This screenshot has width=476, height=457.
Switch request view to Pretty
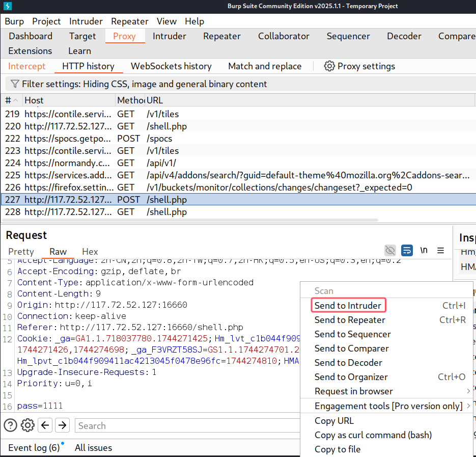coord(21,251)
